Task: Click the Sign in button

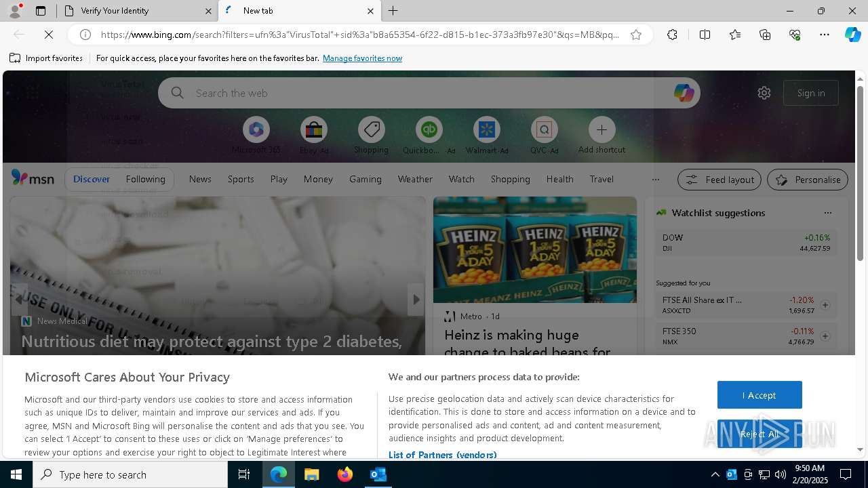Action: [x=811, y=93]
